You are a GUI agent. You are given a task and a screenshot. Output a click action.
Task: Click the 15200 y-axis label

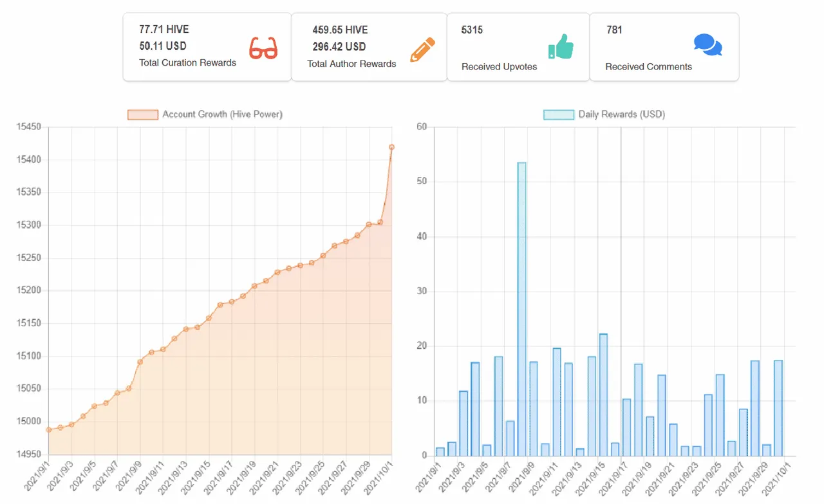coord(28,291)
